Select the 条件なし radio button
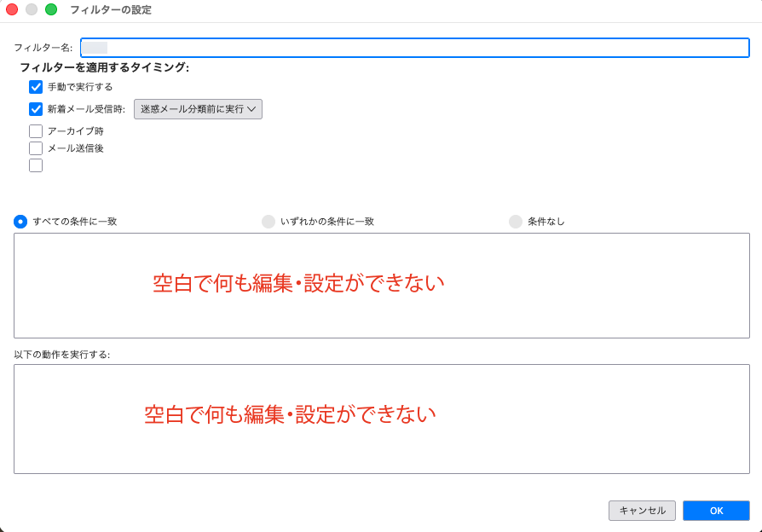Image resolution: width=762 pixels, height=532 pixels. click(516, 222)
